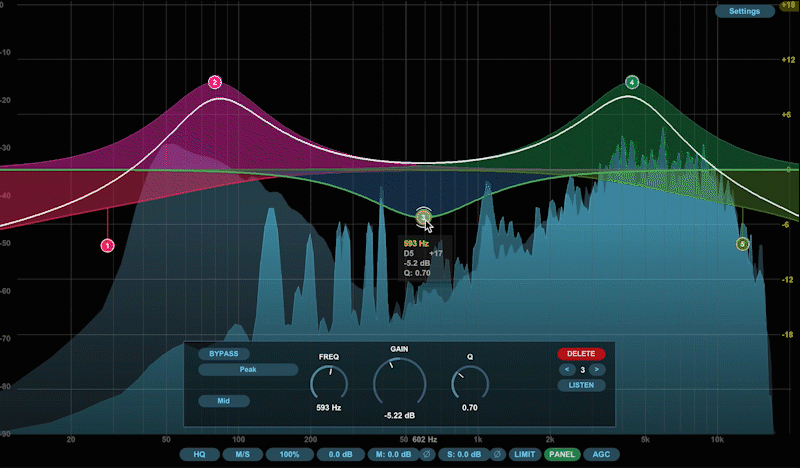The image size is (800, 468).
Task: Click EQ band node 3
Action: pos(424,215)
